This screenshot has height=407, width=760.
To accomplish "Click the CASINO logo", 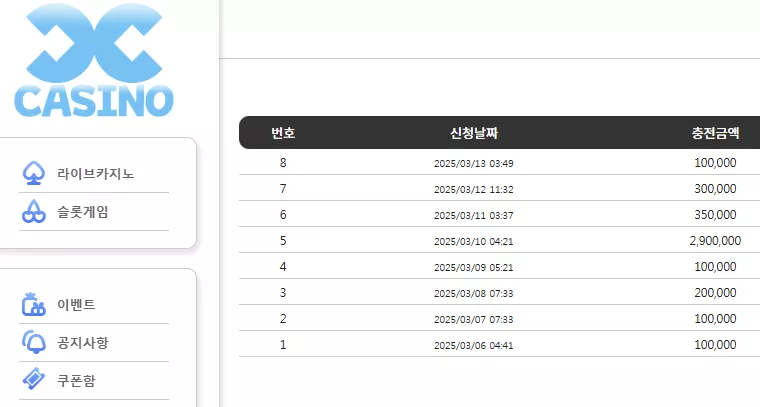I will tap(94, 60).
